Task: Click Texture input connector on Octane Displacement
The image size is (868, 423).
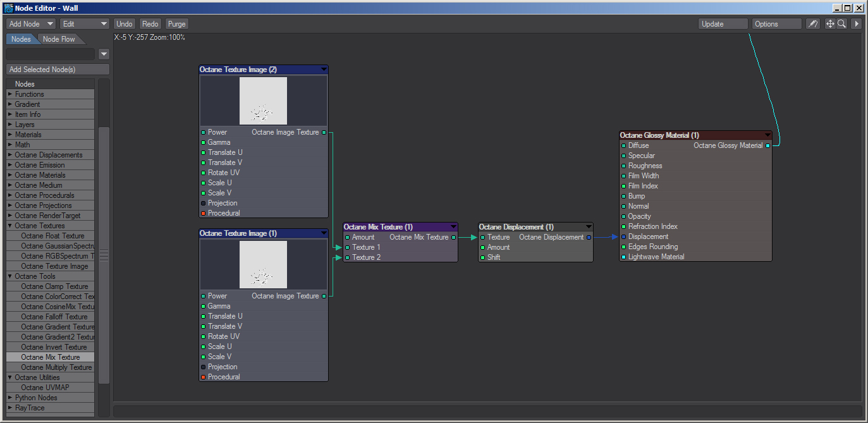Action: click(483, 237)
